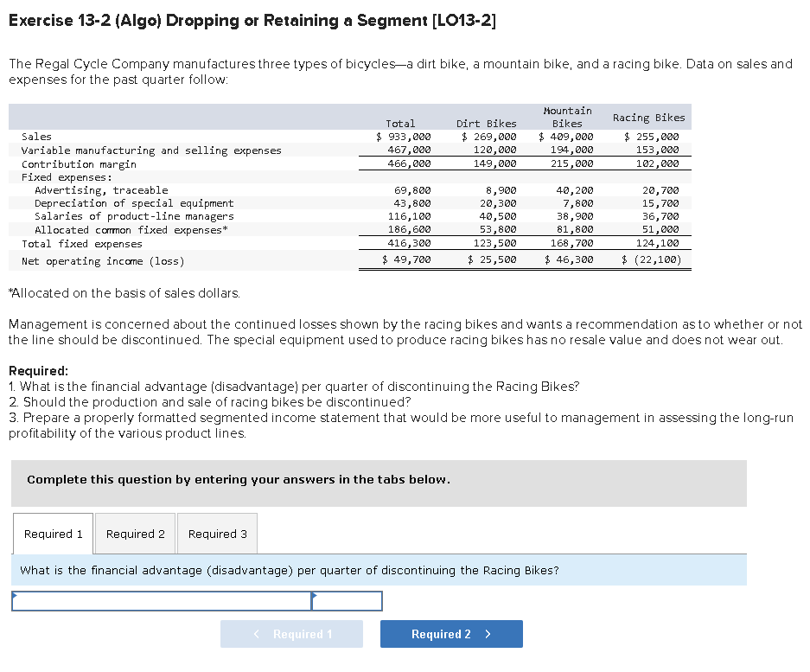Click the blue Required 2 navigation button
Viewport: 810px width, 672px height.
pyautogui.click(x=451, y=634)
